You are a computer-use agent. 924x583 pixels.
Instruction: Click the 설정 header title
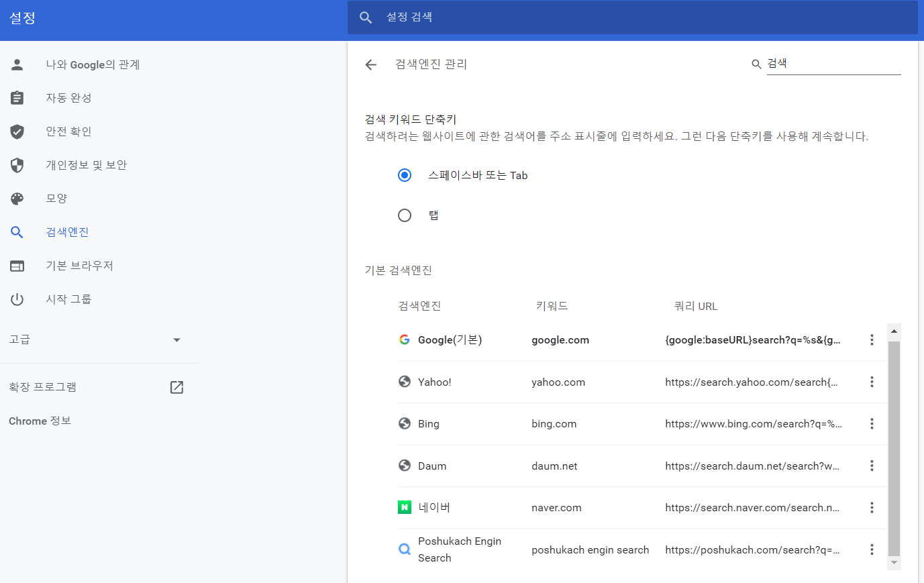tap(22, 18)
